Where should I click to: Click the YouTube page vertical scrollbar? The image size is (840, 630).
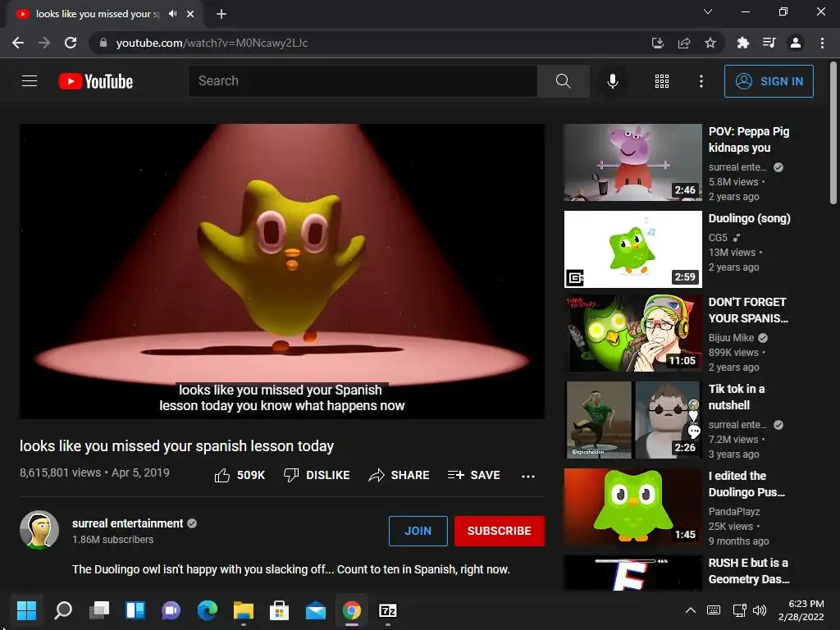pos(833,134)
